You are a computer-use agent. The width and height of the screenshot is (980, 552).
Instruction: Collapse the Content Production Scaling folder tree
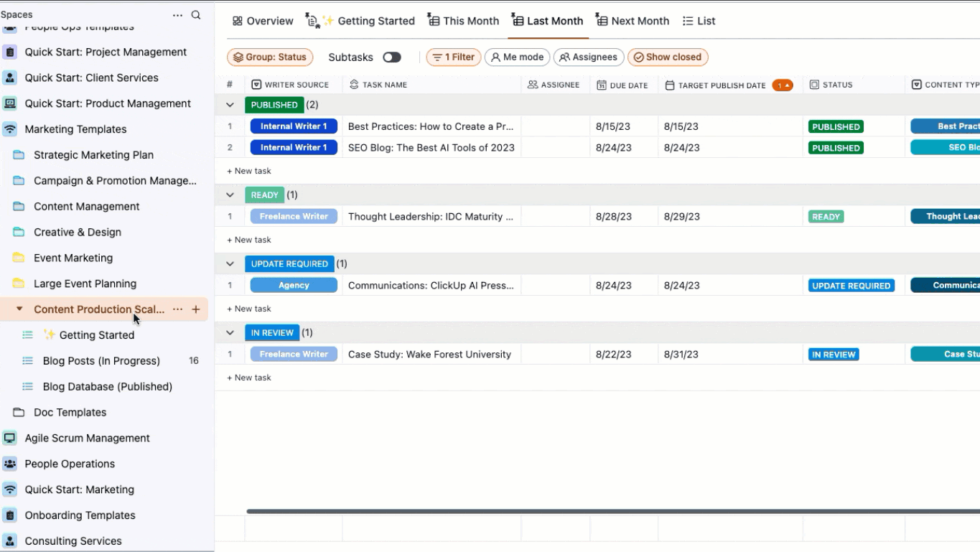[19, 309]
